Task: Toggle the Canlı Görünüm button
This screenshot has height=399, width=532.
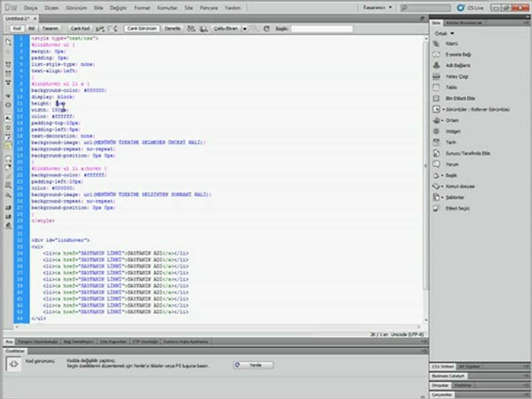Action: coord(142,28)
